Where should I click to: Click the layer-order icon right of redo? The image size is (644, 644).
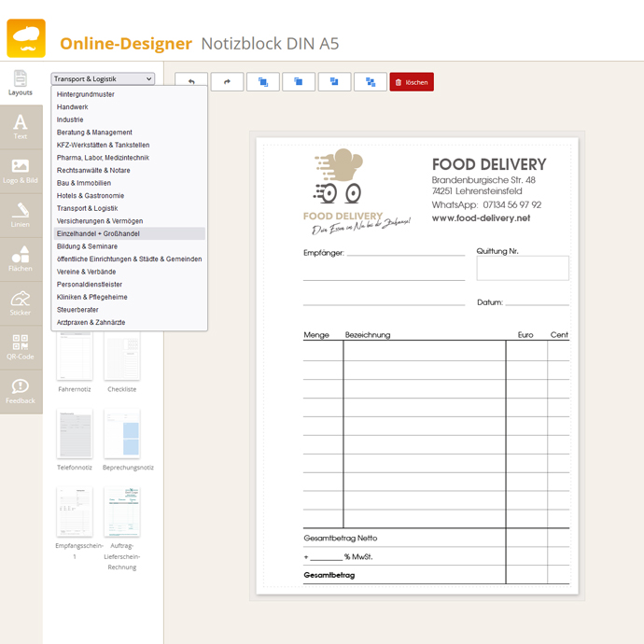point(263,82)
